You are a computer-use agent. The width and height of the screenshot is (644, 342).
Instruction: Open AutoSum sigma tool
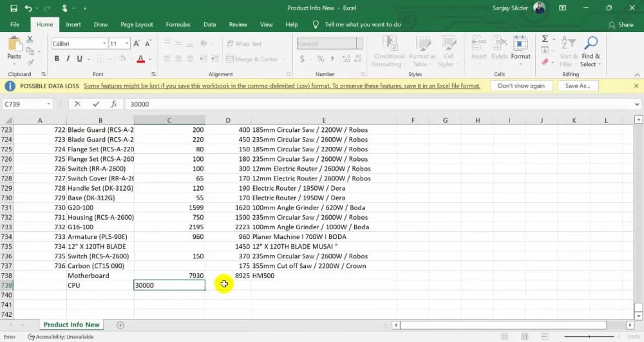[545, 39]
